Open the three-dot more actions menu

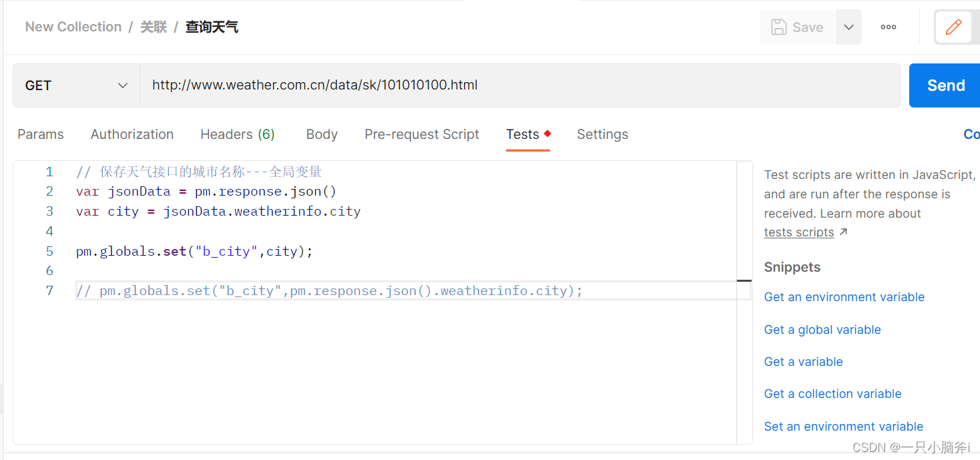888,27
